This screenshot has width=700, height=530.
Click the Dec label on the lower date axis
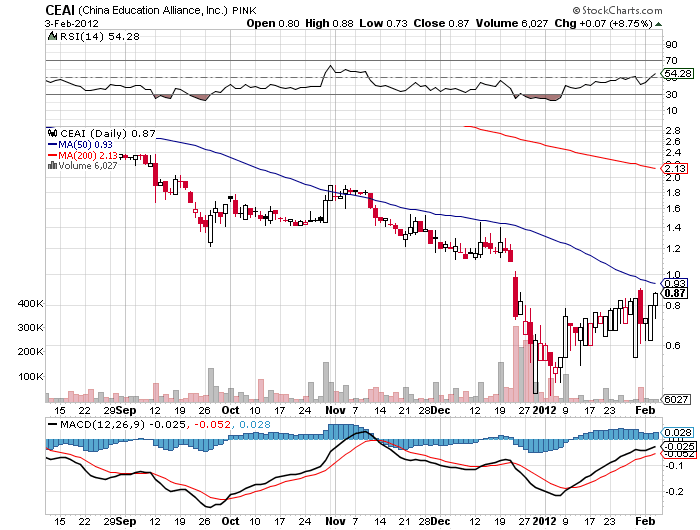[x=441, y=521]
